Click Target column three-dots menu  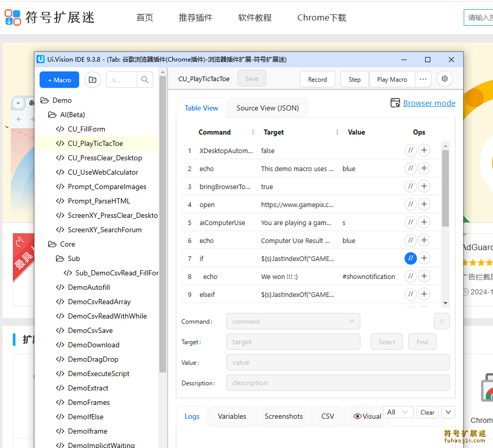[337, 132]
